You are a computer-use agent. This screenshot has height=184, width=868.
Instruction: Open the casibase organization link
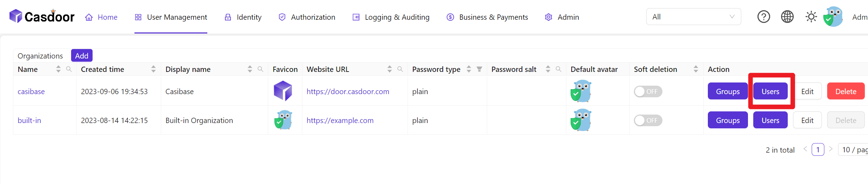pos(31,92)
